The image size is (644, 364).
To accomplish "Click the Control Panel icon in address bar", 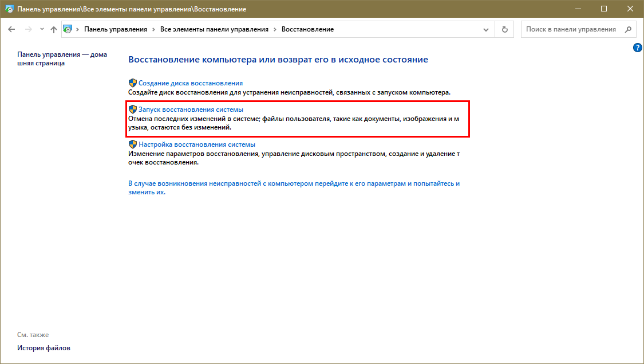I will pos(68,29).
